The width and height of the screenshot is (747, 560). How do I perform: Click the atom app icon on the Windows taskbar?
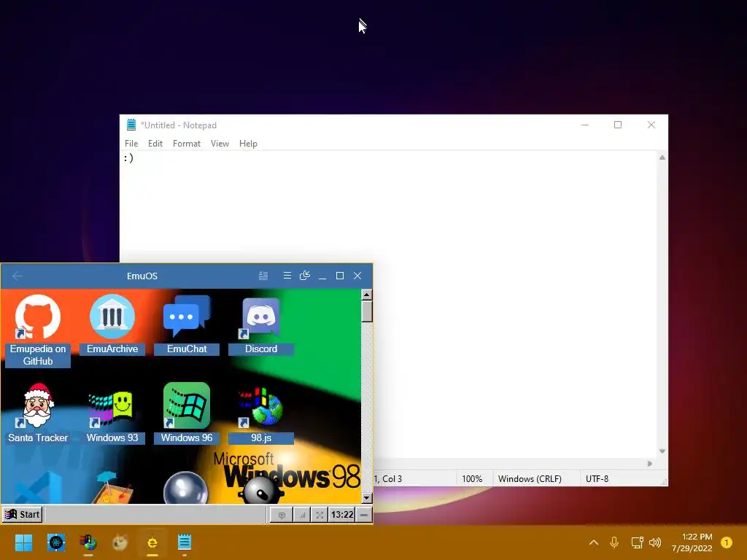(56, 542)
